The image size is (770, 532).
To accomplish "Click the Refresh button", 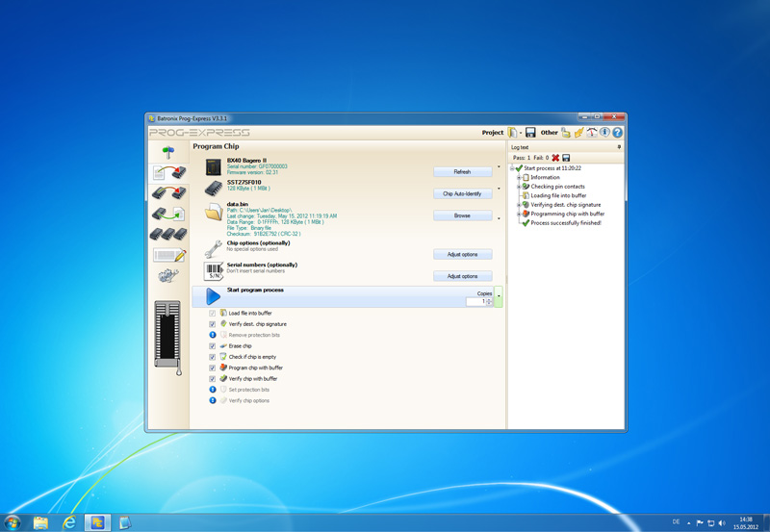I will pos(463,172).
